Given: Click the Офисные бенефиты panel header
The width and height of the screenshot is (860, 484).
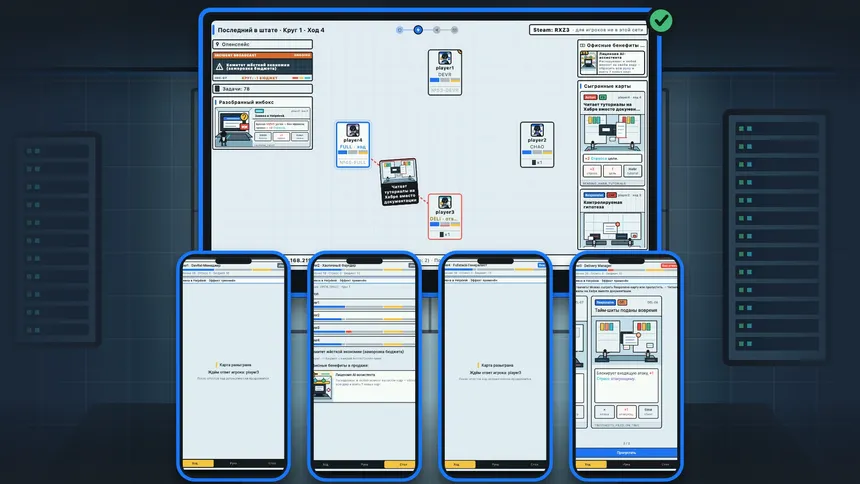Looking at the screenshot, I should click(x=612, y=46).
